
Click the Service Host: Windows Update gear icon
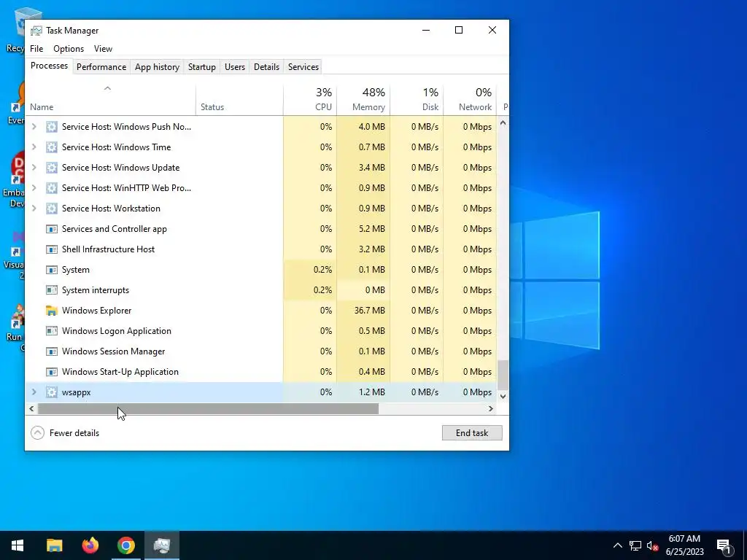click(52, 168)
